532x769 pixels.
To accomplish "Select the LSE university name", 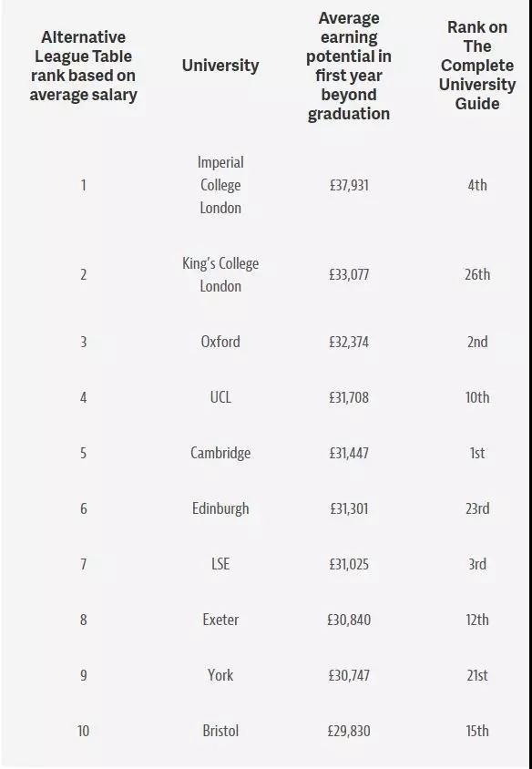I will point(220,563).
